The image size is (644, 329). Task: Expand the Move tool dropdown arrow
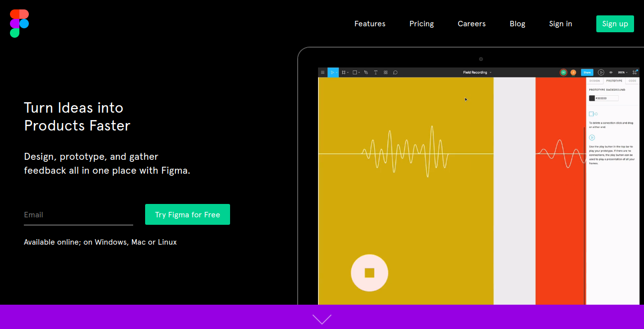point(336,72)
